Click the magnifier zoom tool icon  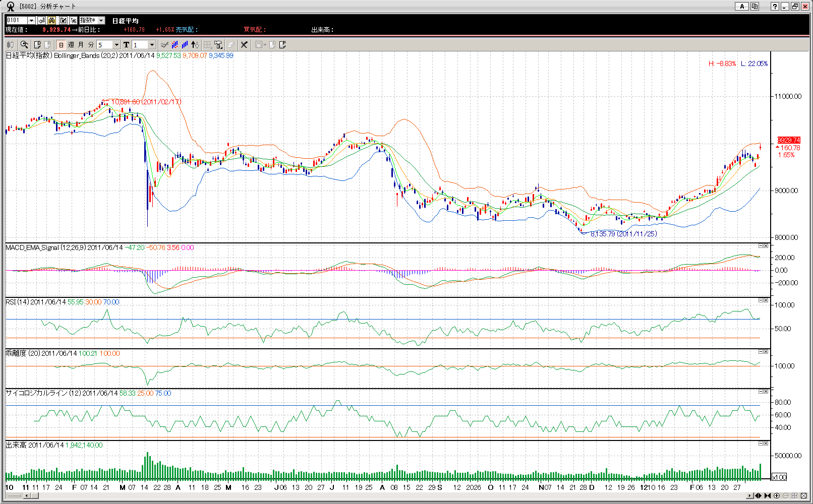tap(24, 45)
